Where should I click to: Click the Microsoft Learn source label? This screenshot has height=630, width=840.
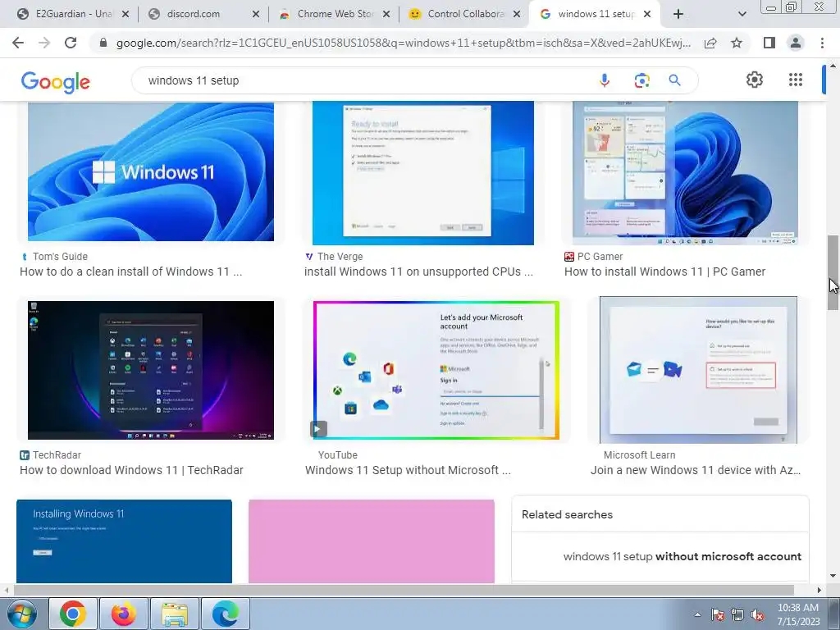click(x=639, y=454)
